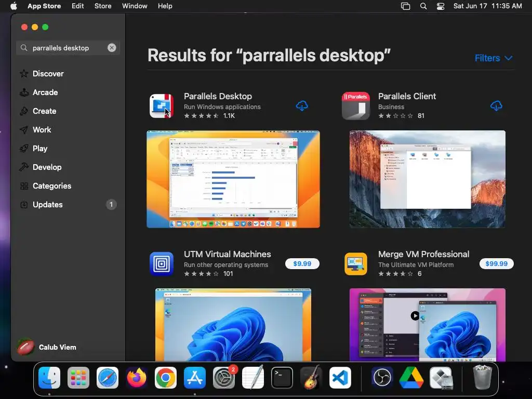Open the Apple menu
Screen dimensions: 532x399
14,6
